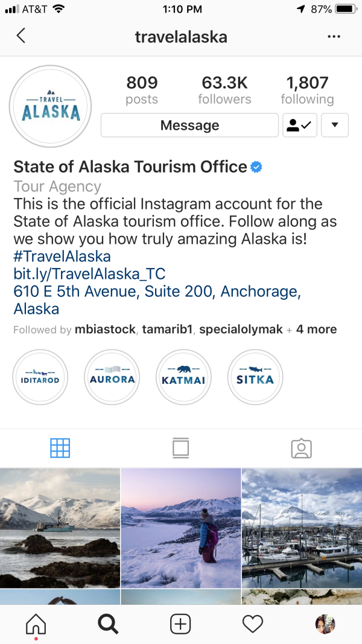
Task: Open the activity heart icon
Action: click(x=253, y=624)
